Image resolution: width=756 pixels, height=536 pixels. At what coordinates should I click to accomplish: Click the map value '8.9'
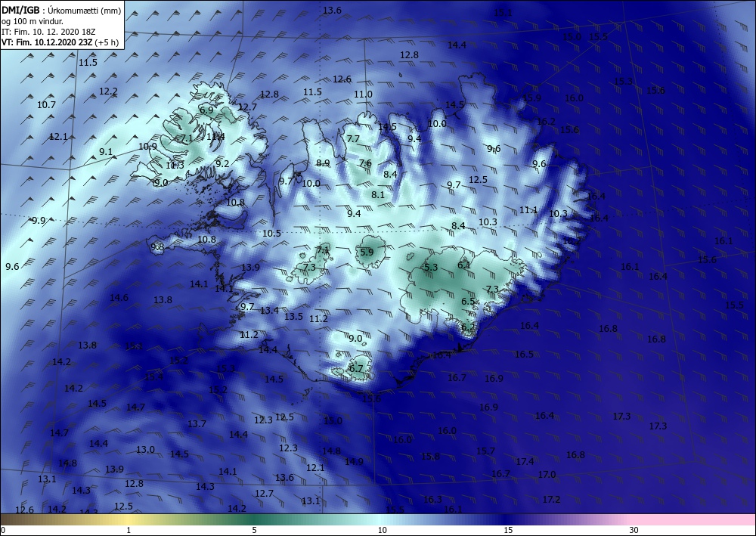point(323,163)
